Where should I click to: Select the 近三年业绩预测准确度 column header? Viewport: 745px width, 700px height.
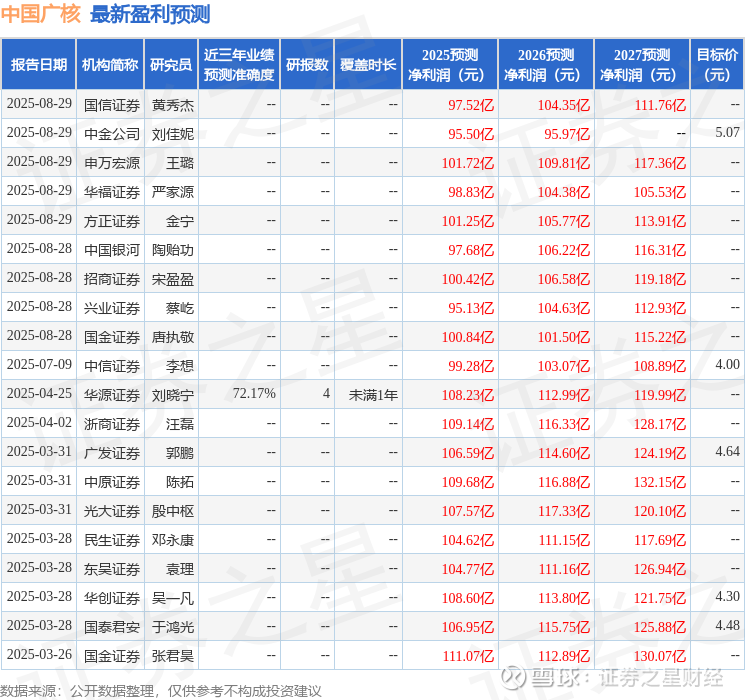[x=239, y=65]
